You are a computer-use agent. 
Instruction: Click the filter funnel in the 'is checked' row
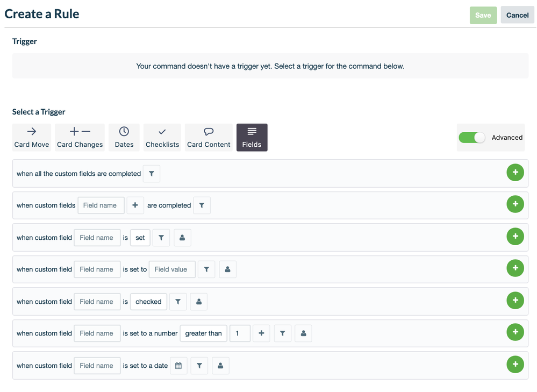pyautogui.click(x=178, y=302)
